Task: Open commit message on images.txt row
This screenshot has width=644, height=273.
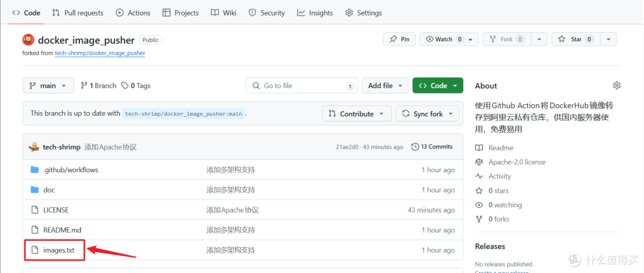Action: click(231, 250)
